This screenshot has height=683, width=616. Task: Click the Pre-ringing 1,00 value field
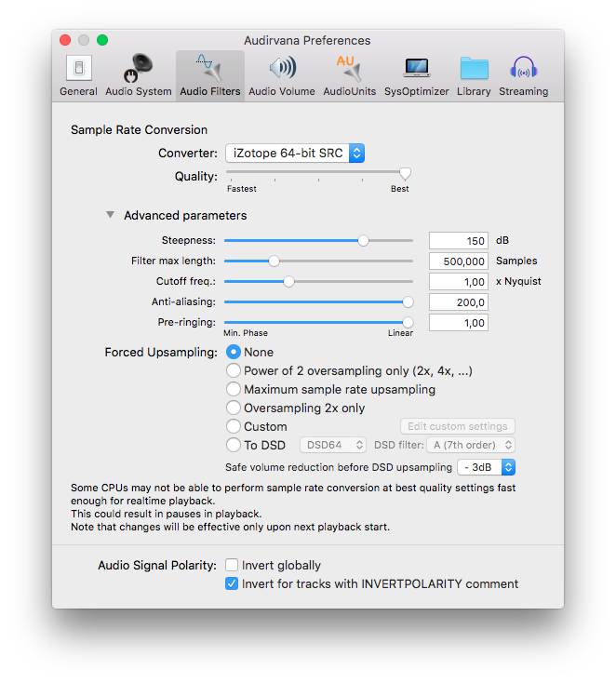pos(459,322)
